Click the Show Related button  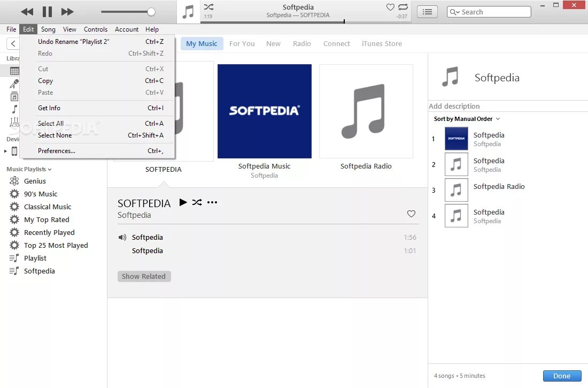pos(144,277)
